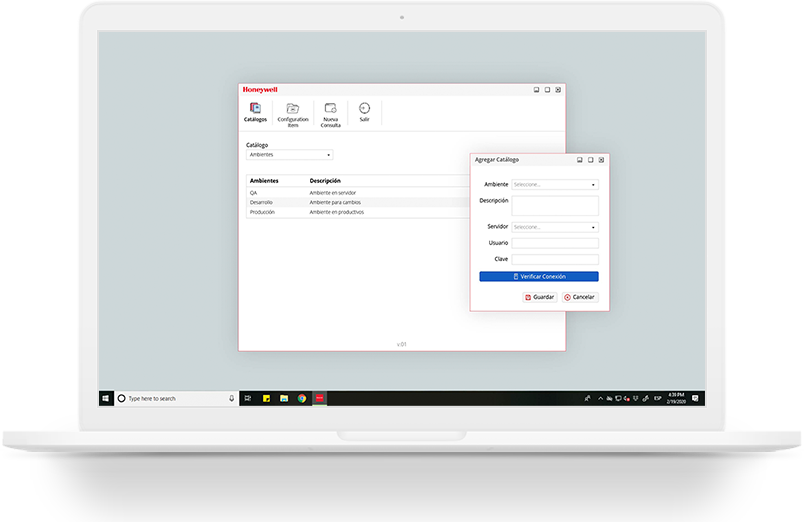Image resolution: width=804 pixels, height=522 pixels.
Task: Cancel the Agregar Catálogo dialog
Action: tap(580, 297)
